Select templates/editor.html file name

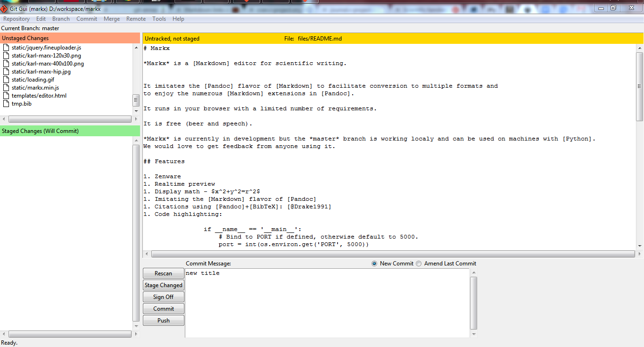(x=39, y=96)
